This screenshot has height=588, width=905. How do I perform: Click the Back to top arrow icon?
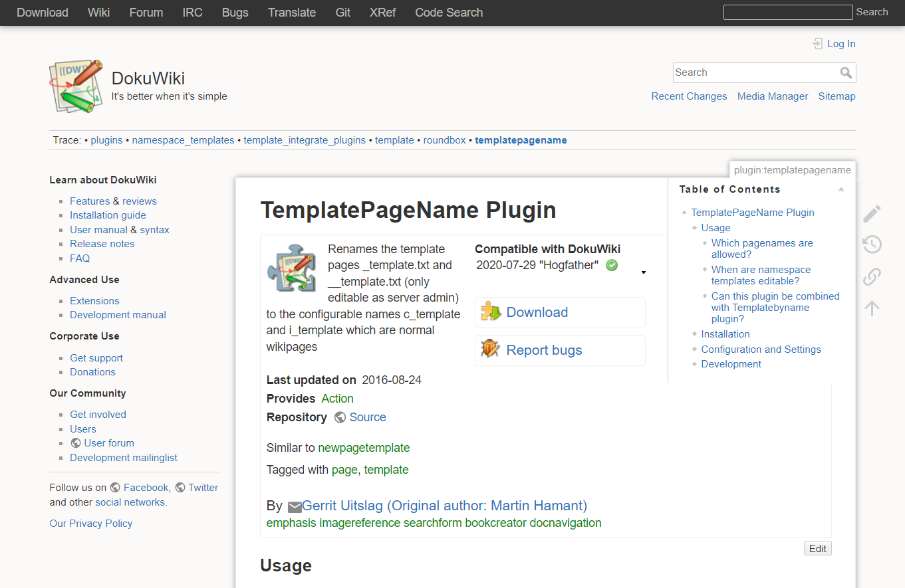872,308
